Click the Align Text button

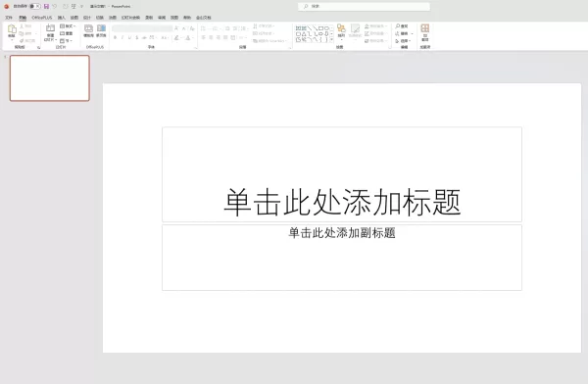[264, 33]
